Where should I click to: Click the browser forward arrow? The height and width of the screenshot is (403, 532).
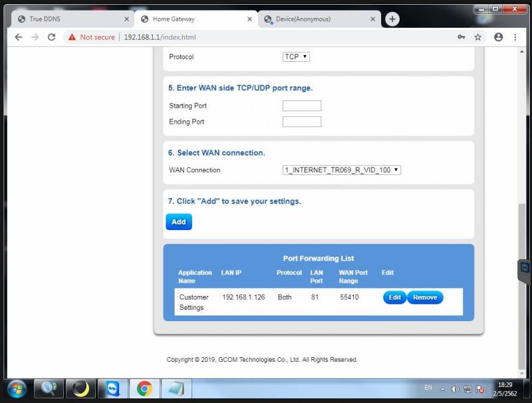coord(35,37)
